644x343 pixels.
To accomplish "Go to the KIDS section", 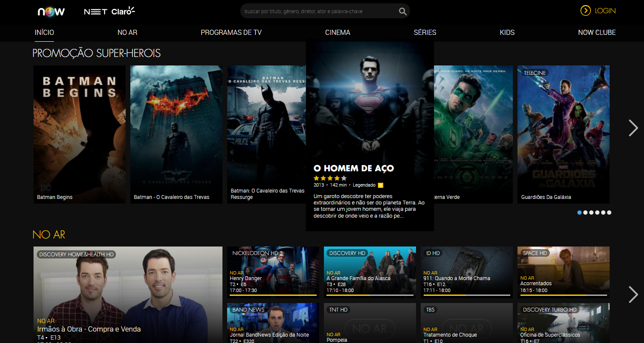I will click(x=507, y=32).
